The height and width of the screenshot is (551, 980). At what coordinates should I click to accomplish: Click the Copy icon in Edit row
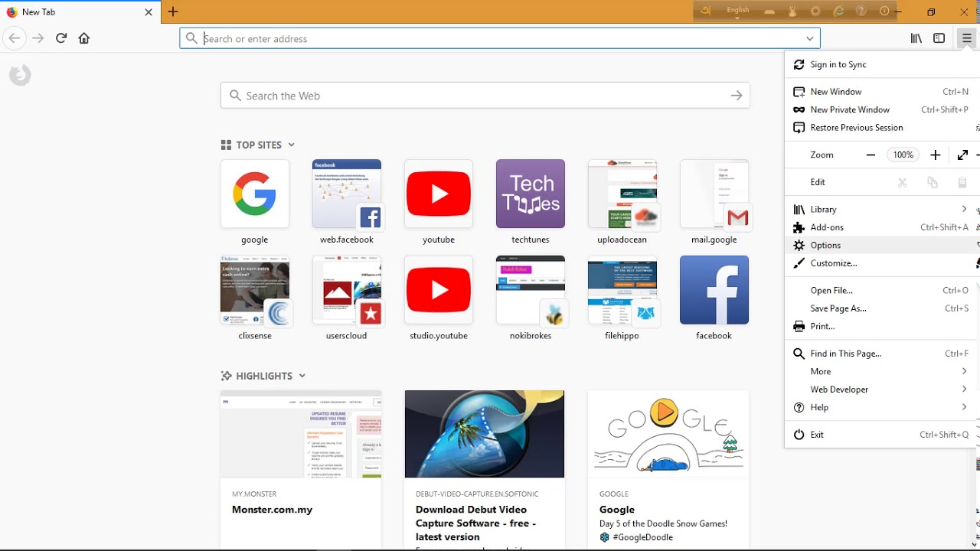click(x=933, y=182)
